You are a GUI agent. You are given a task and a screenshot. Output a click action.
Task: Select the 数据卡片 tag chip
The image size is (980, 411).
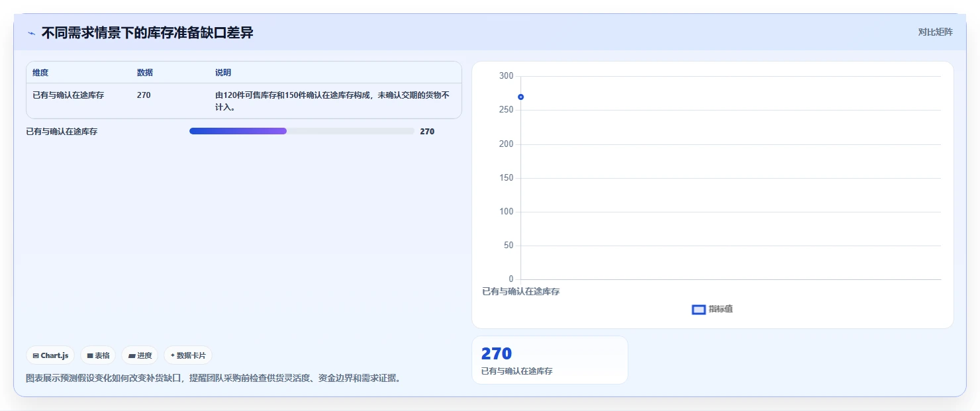pyautogui.click(x=188, y=355)
